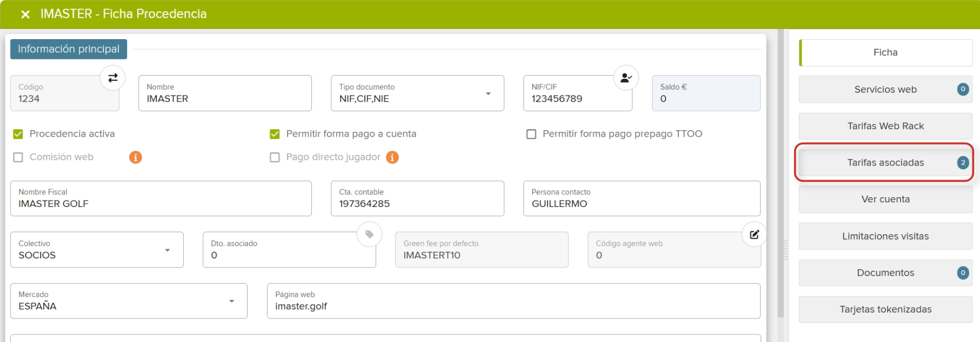This screenshot has height=342, width=980.
Task: Click the tag icon on Dto. asociado
Action: (369, 234)
